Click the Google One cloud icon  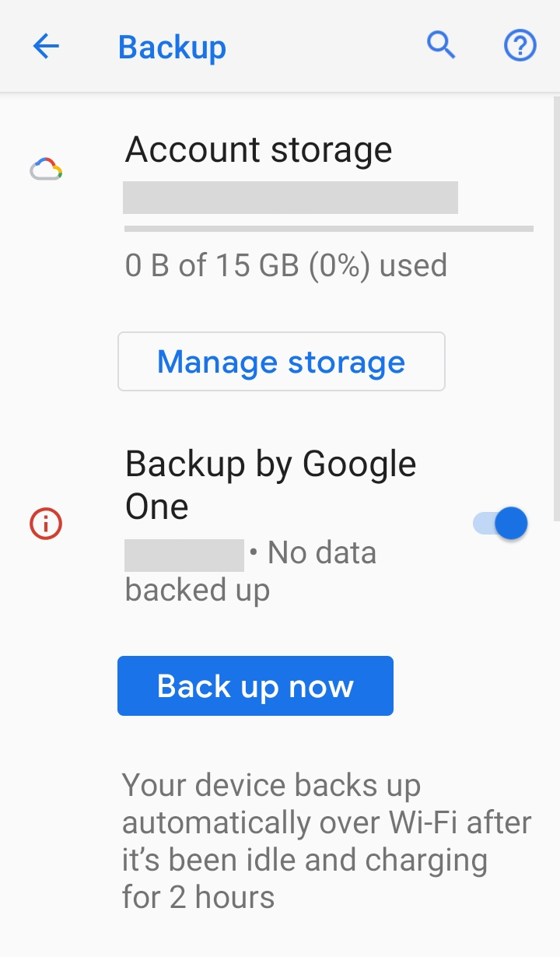(x=46, y=169)
